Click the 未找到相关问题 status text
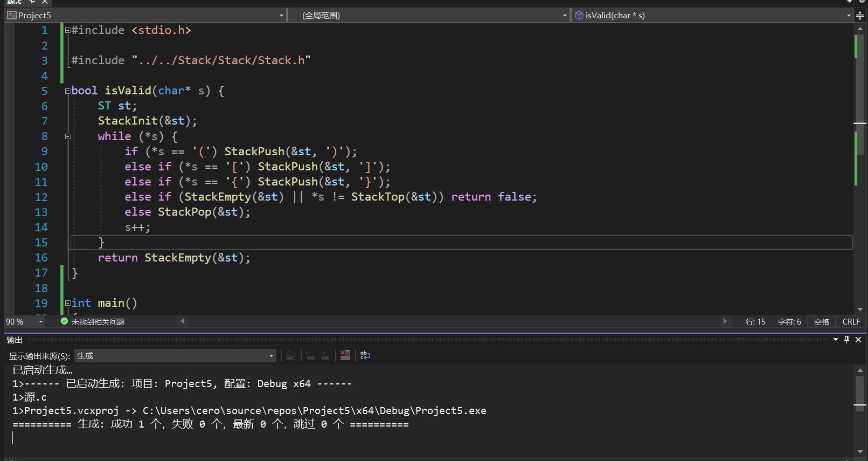The width and height of the screenshot is (868, 461). [98, 322]
